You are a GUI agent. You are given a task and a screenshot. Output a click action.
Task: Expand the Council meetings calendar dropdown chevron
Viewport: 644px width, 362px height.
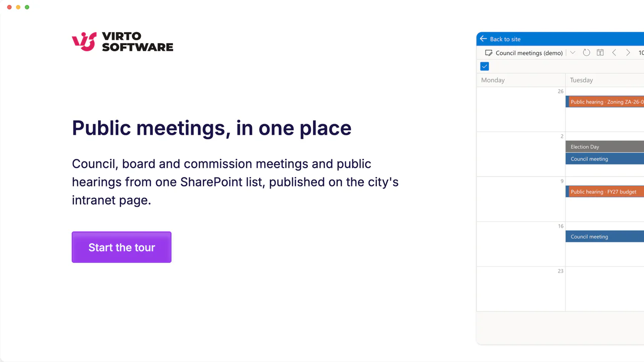pos(573,53)
